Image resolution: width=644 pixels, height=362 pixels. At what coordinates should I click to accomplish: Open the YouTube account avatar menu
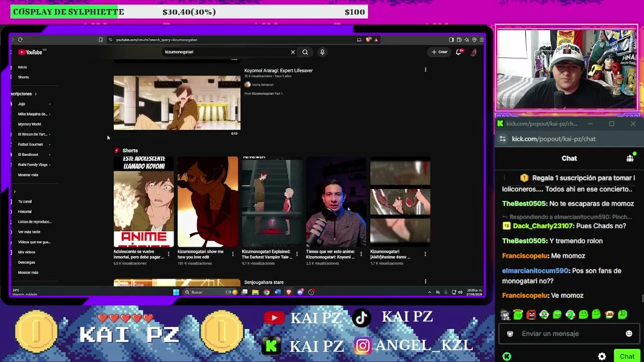tap(473, 52)
